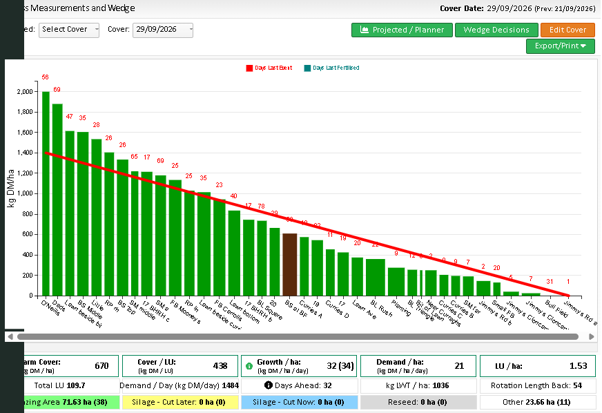Toggle the teal Days Last Fertilised legend swatch
The image size is (602, 413).
coord(307,68)
